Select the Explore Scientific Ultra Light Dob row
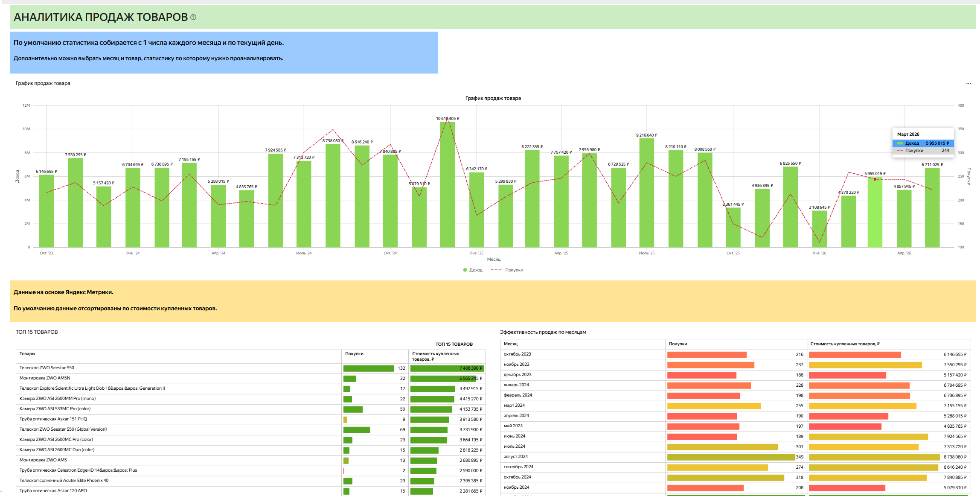Screen dimensions: 980x496 pyautogui.click(x=250, y=388)
